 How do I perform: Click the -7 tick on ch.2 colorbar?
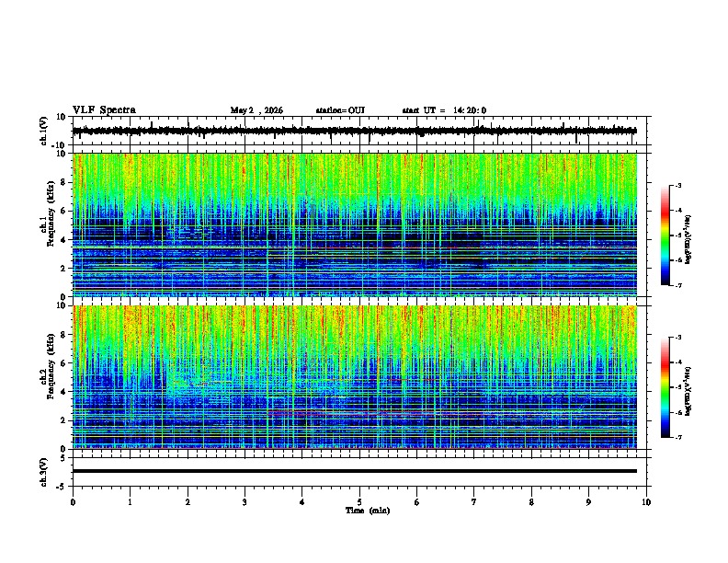pyautogui.click(x=678, y=437)
